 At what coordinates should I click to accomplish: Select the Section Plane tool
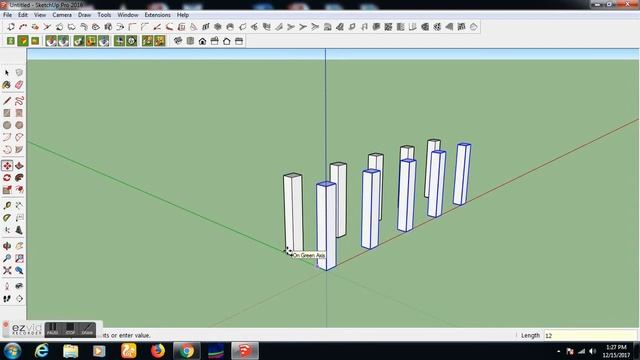pos(19,299)
